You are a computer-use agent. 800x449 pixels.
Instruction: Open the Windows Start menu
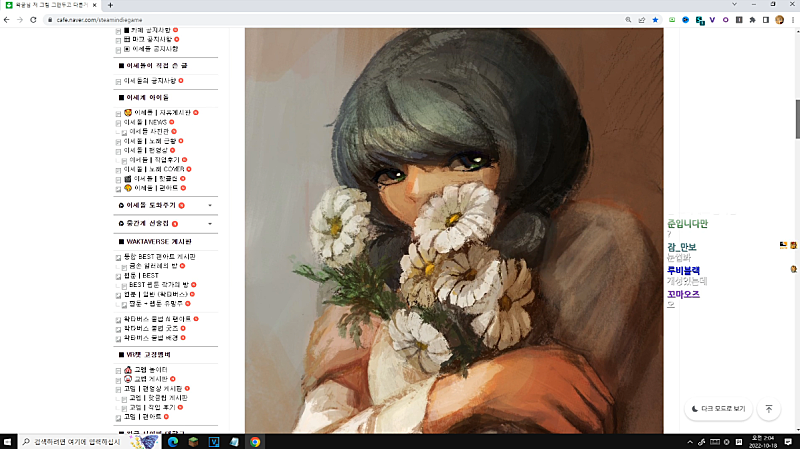tap(7, 441)
